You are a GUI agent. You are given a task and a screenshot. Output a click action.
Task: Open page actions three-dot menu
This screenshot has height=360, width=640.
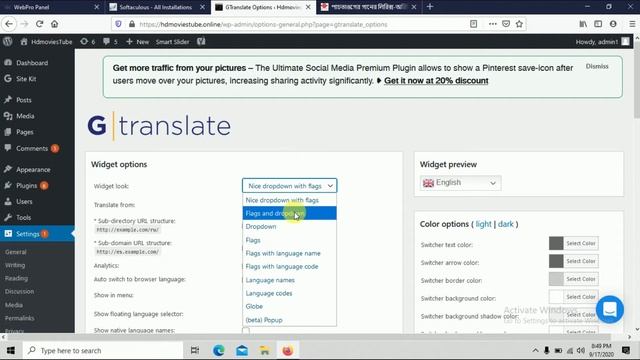493,24
